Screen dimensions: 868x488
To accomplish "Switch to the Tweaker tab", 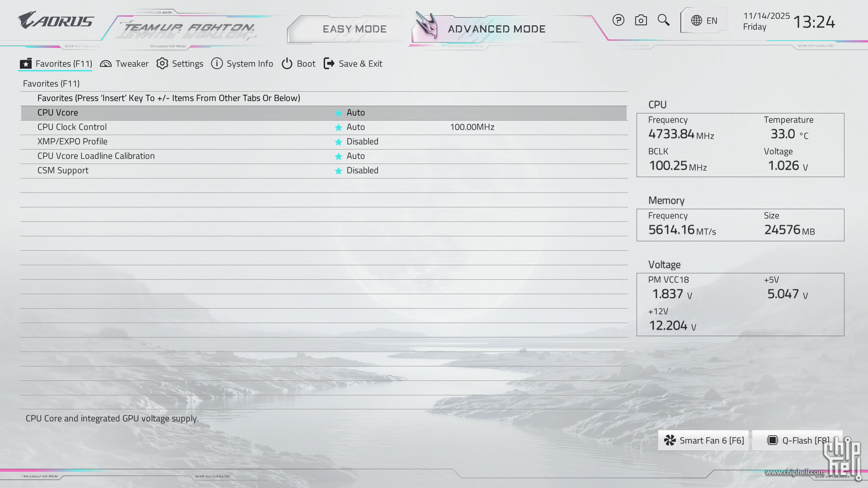I will [124, 64].
